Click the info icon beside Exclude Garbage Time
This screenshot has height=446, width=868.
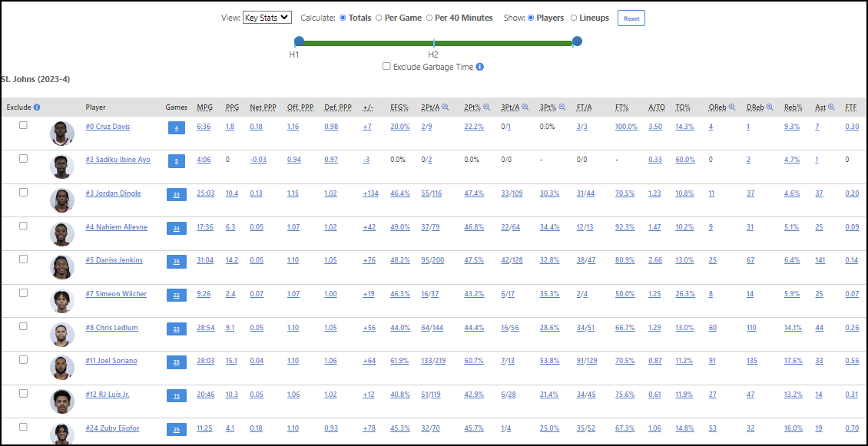coord(480,67)
